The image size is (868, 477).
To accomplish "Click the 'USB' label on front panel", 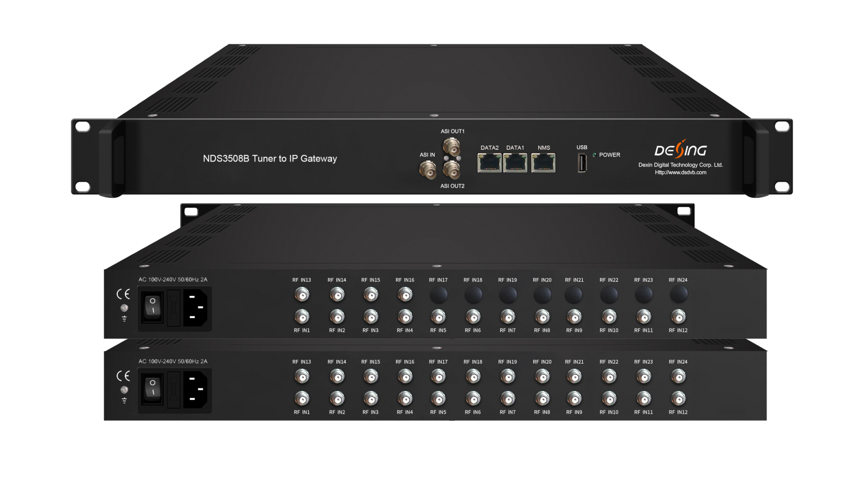I will tap(582, 147).
